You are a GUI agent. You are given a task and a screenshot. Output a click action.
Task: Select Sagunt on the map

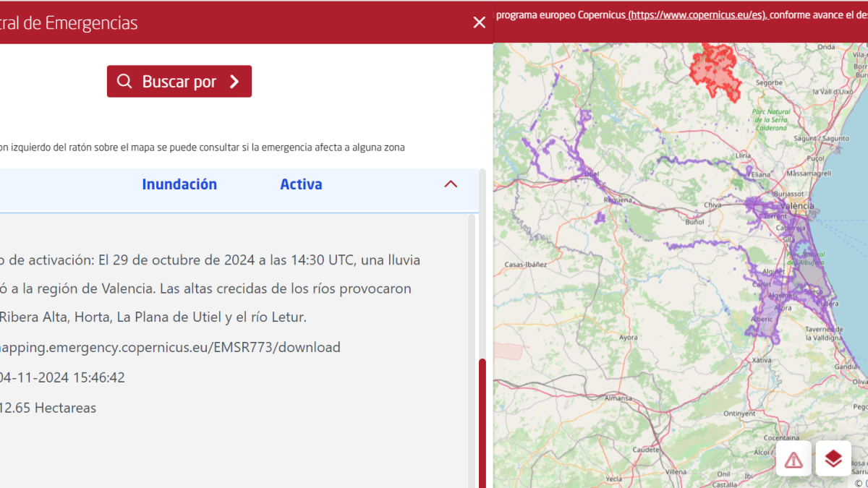[809, 139]
